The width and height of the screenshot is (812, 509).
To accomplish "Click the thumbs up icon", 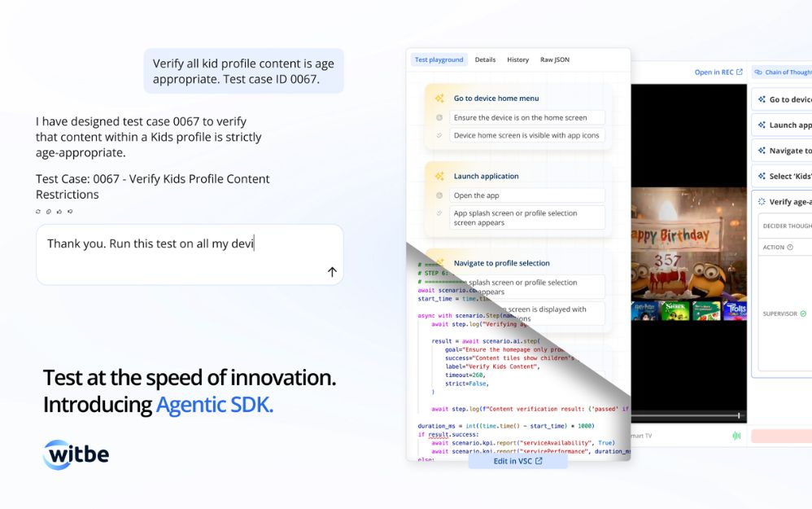I will [59, 212].
